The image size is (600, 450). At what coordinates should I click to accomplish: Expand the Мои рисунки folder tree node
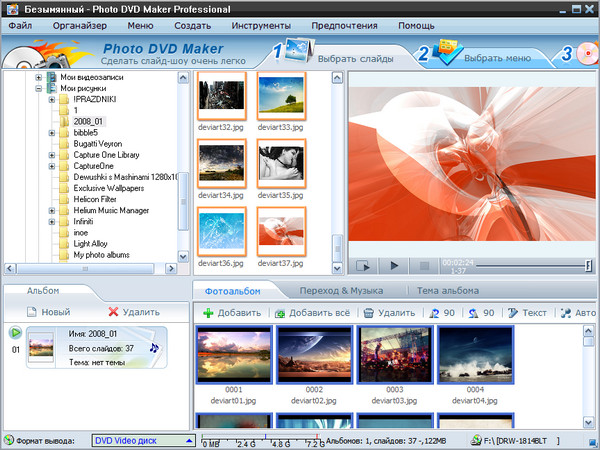[38, 88]
